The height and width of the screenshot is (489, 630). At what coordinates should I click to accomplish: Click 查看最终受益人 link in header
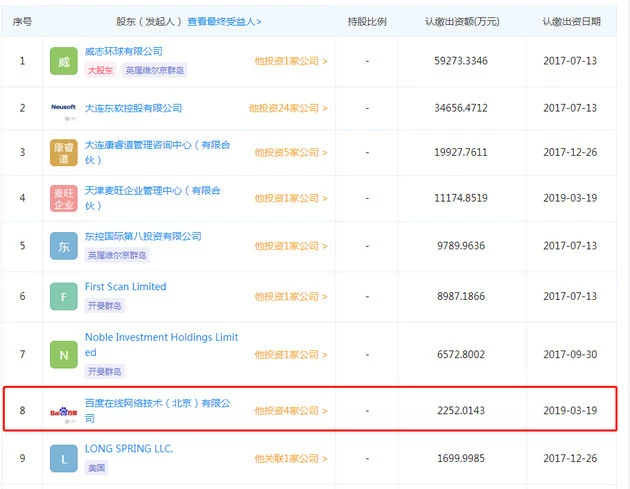(x=224, y=22)
